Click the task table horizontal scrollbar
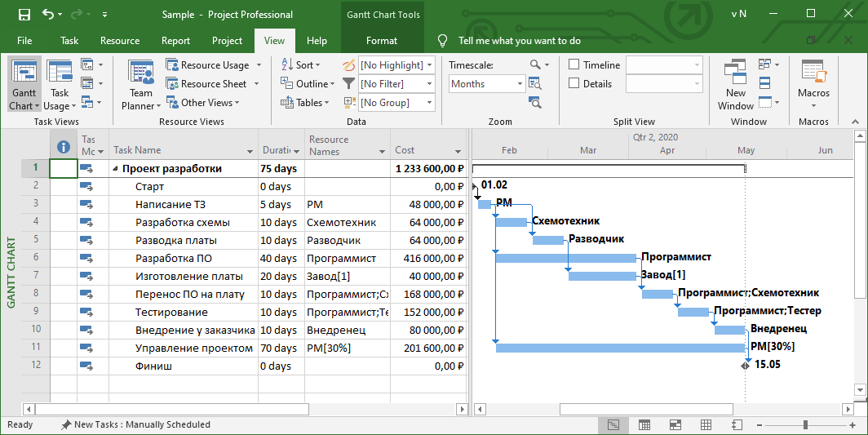868x435 pixels. coord(172,410)
